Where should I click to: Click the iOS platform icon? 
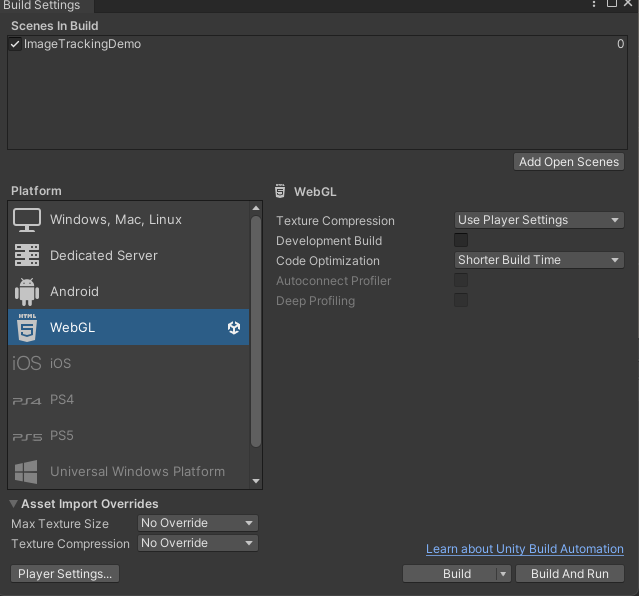(x=27, y=363)
